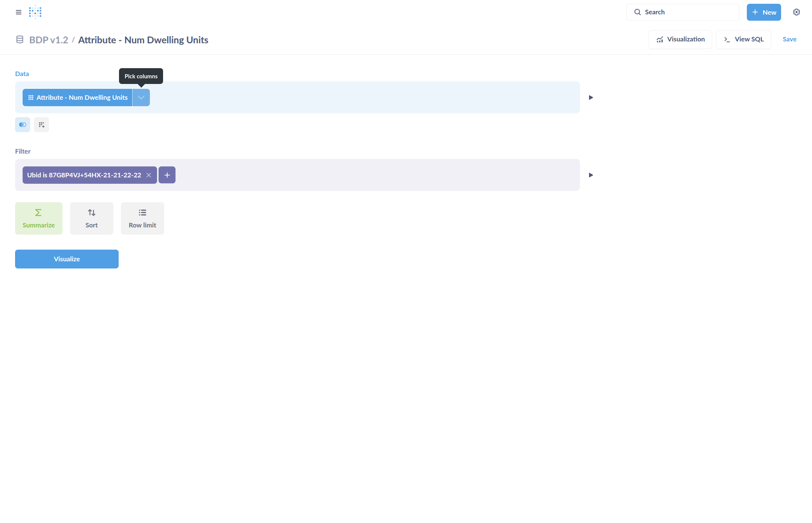The height and width of the screenshot is (523, 812).
Task: Open the Summarize step
Action: [38, 218]
